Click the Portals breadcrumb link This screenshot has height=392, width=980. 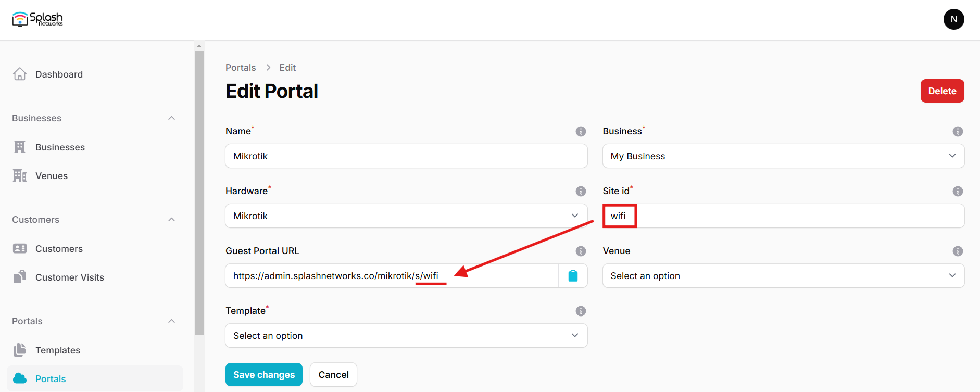tap(241, 68)
